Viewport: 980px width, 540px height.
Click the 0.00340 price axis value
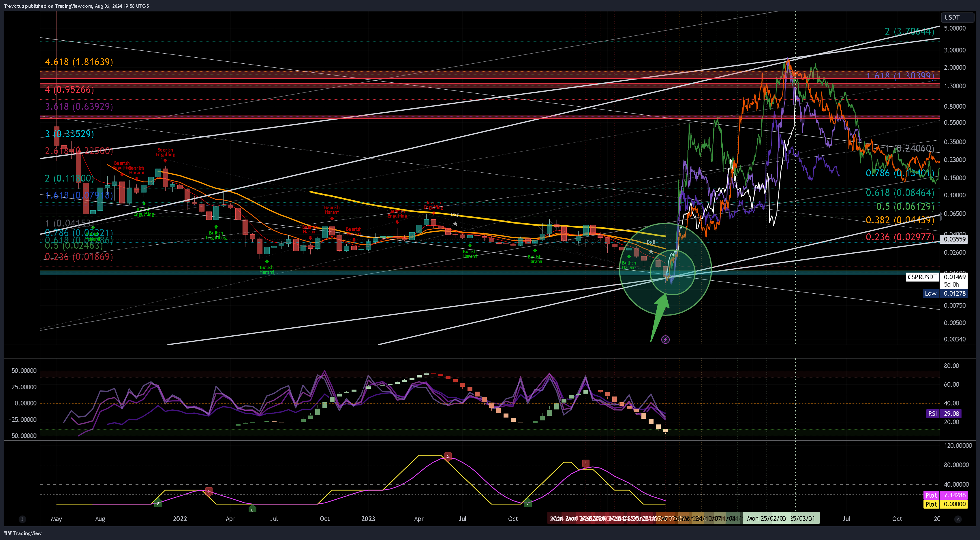tap(955, 339)
